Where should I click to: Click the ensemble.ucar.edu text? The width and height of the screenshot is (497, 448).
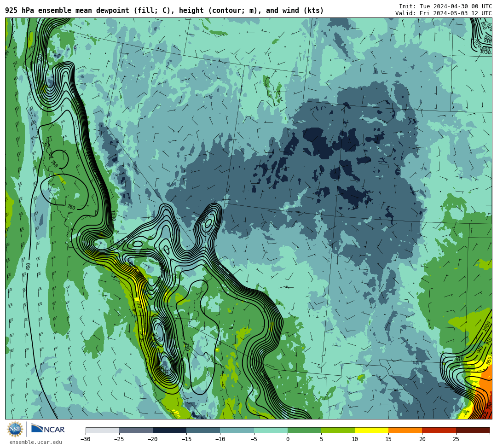coord(35,442)
